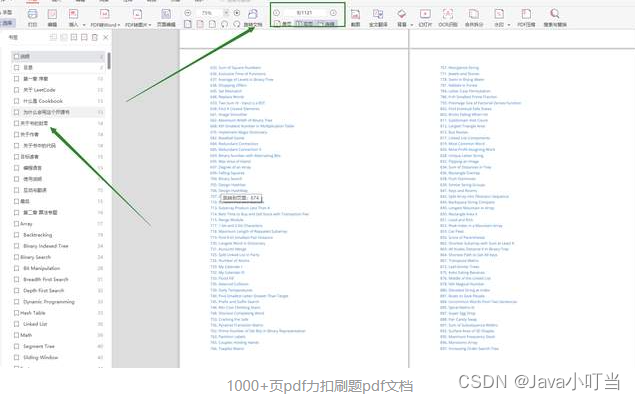Viewport: 635px width, 400px height.
Task: Click the PDF to Word icon
Action: [104, 15]
